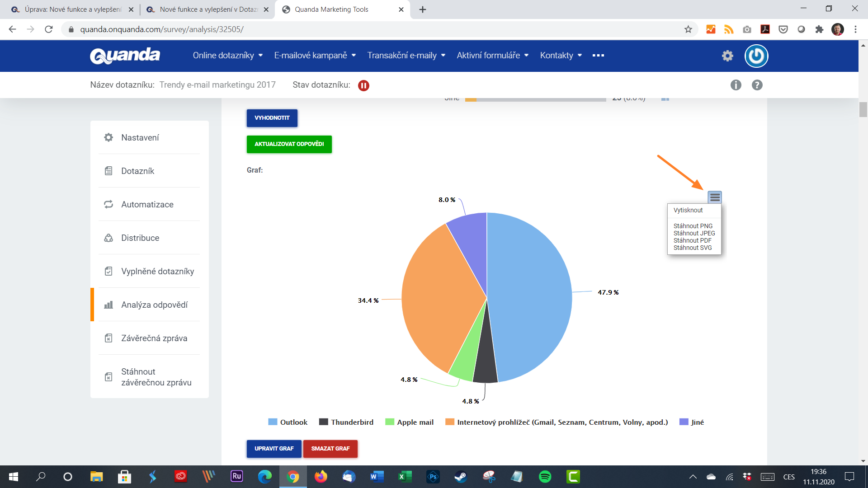Open the chart export hamburger menu
The height and width of the screenshot is (488, 868).
tap(714, 197)
